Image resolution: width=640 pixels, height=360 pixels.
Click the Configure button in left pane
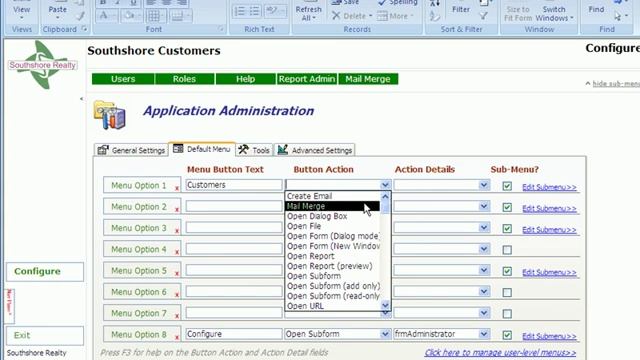[x=45, y=271]
